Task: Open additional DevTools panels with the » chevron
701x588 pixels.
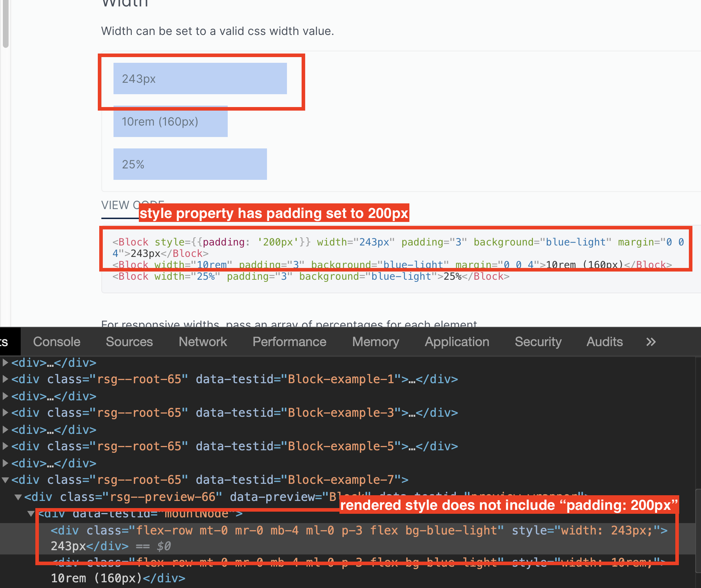Action: click(x=650, y=341)
